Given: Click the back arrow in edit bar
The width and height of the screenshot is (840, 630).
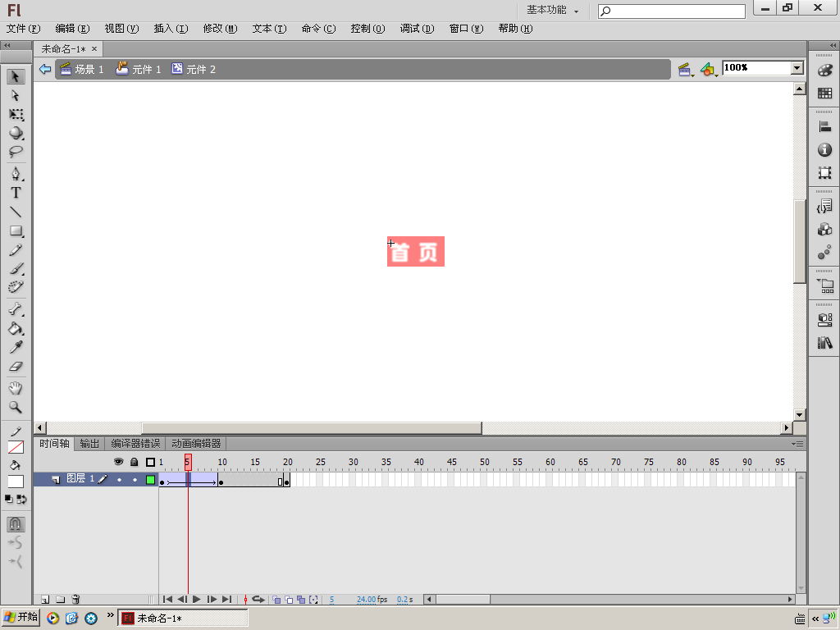Looking at the screenshot, I should pyautogui.click(x=45, y=69).
